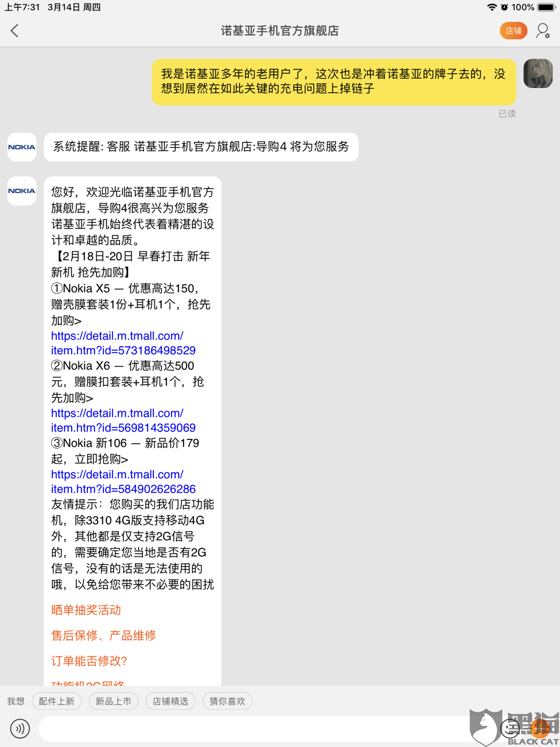Tap the alarm clock status icon
The image size is (560, 747).
pos(504,7)
